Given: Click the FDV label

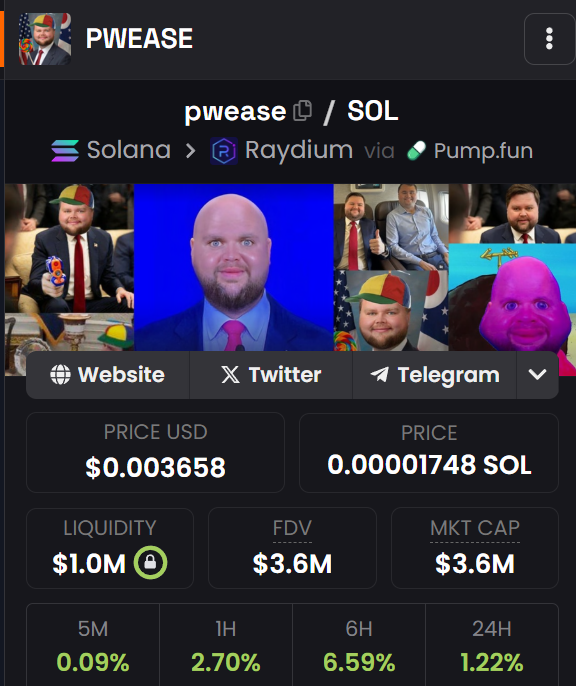Looking at the screenshot, I should point(292,528).
